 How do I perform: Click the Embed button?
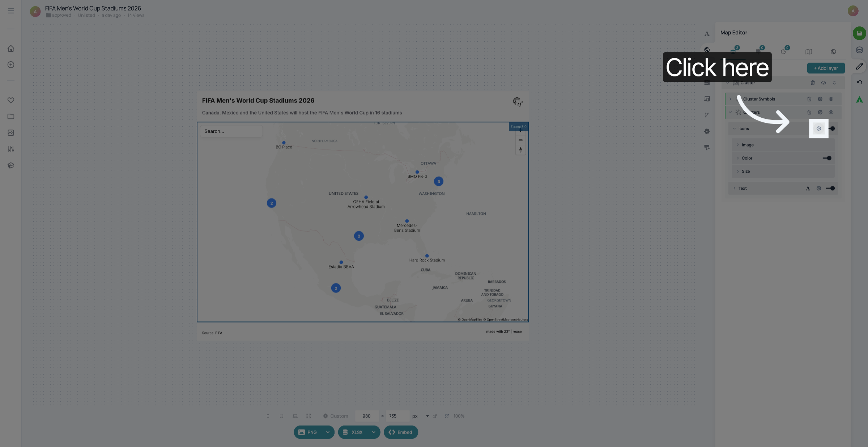[401, 432]
